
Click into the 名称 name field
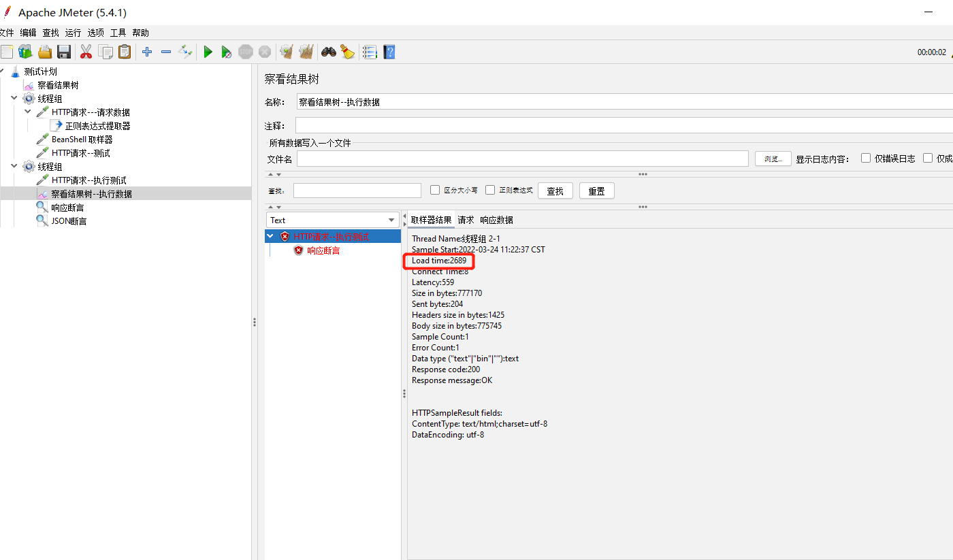point(625,101)
